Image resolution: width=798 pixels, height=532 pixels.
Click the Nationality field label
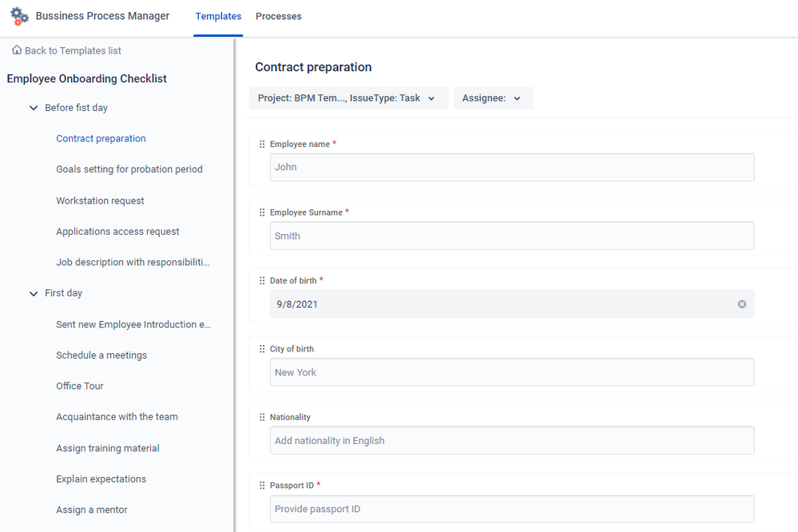tap(290, 417)
